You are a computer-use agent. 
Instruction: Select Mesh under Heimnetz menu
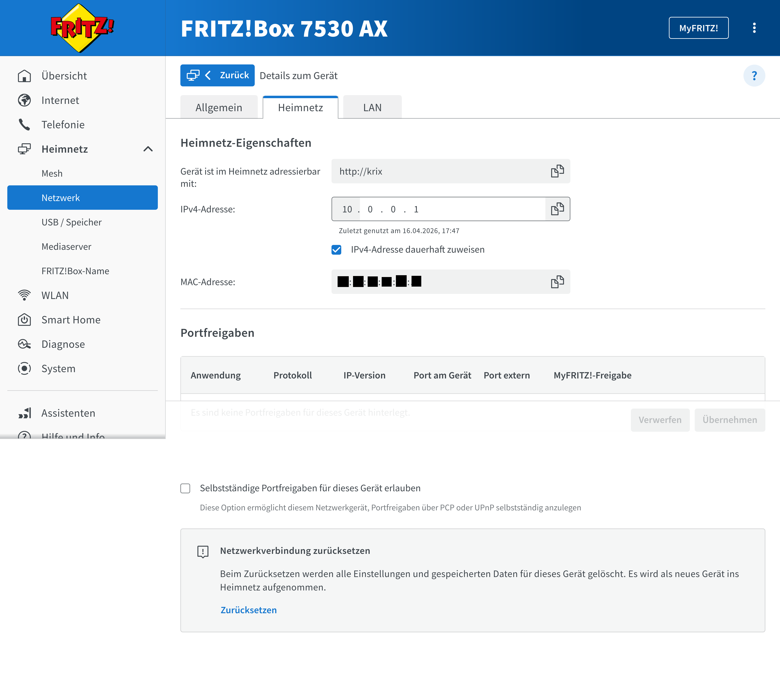(x=52, y=173)
